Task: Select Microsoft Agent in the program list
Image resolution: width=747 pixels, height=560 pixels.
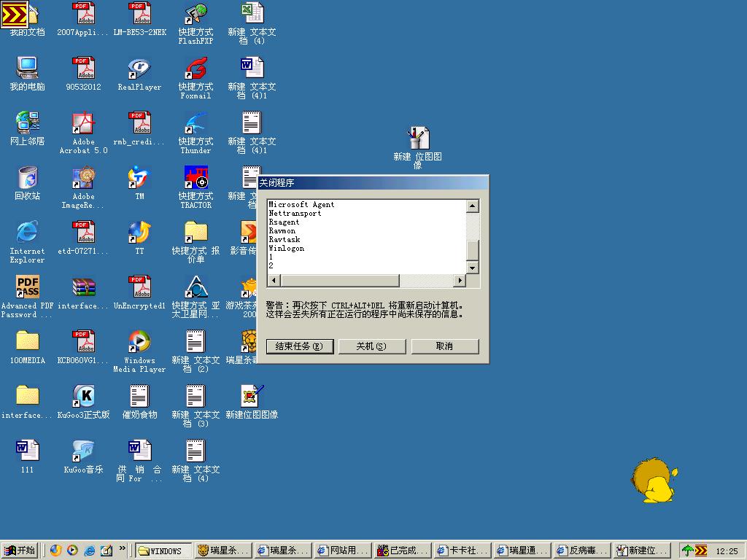Action: [x=301, y=204]
